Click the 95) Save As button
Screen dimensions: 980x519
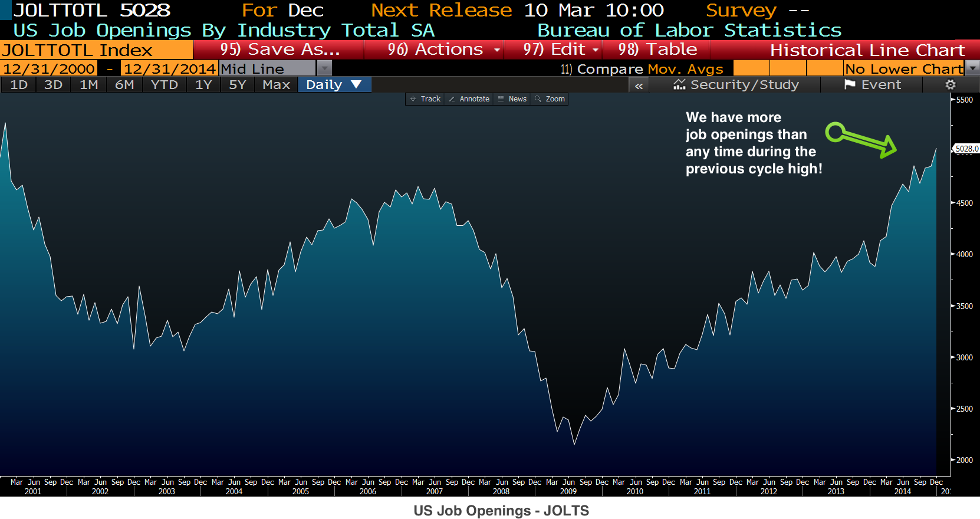click(x=278, y=50)
